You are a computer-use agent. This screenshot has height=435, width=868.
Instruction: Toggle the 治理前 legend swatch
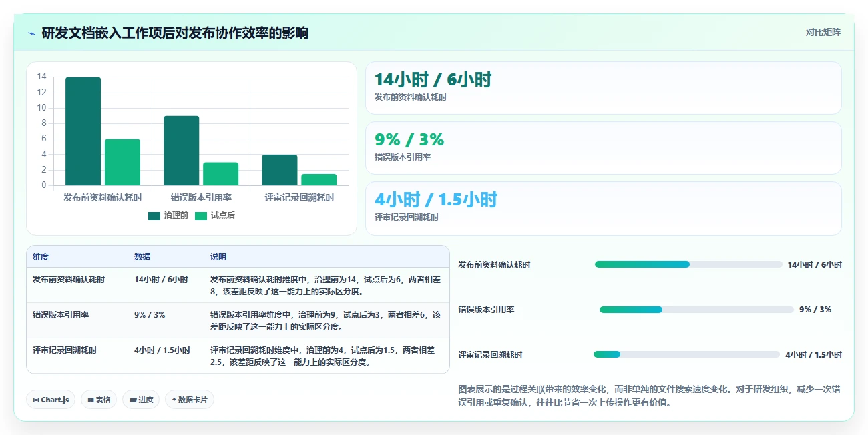[x=154, y=215]
